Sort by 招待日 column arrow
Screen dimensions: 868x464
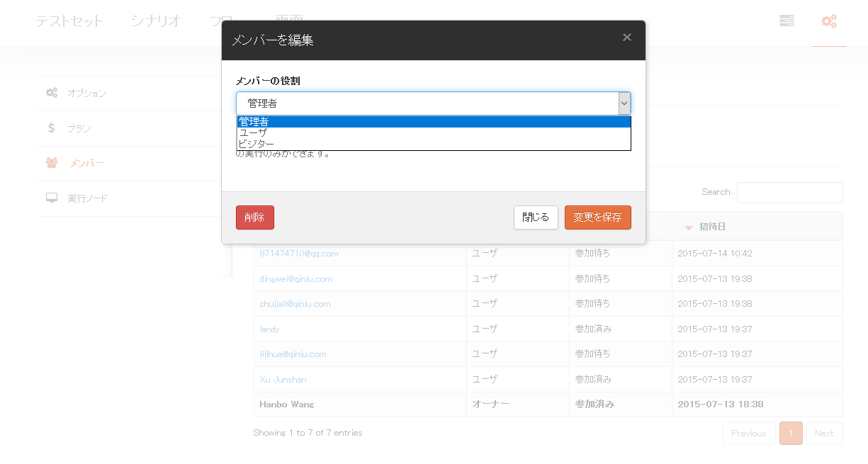point(688,227)
